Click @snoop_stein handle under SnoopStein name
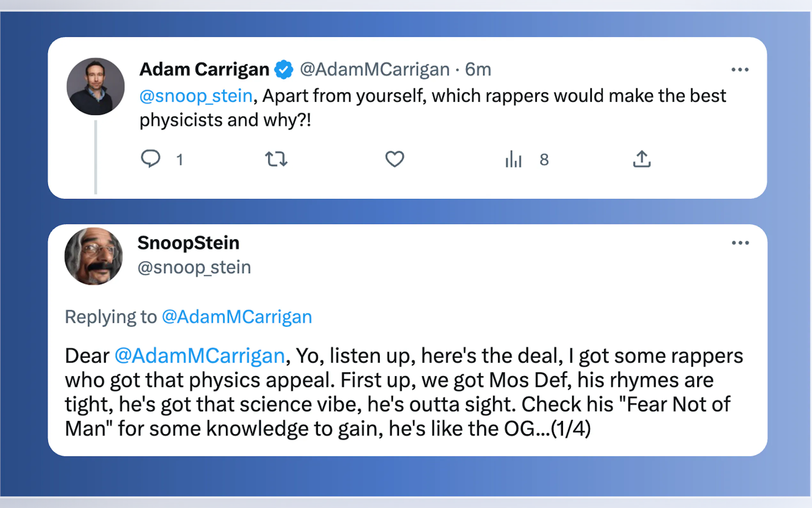The image size is (812, 508). (x=194, y=268)
